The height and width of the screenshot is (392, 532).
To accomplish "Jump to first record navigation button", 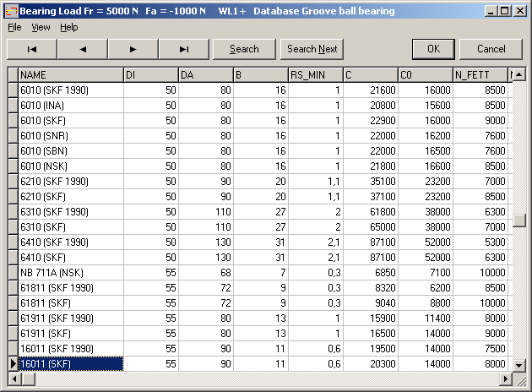I will click(31, 49).
